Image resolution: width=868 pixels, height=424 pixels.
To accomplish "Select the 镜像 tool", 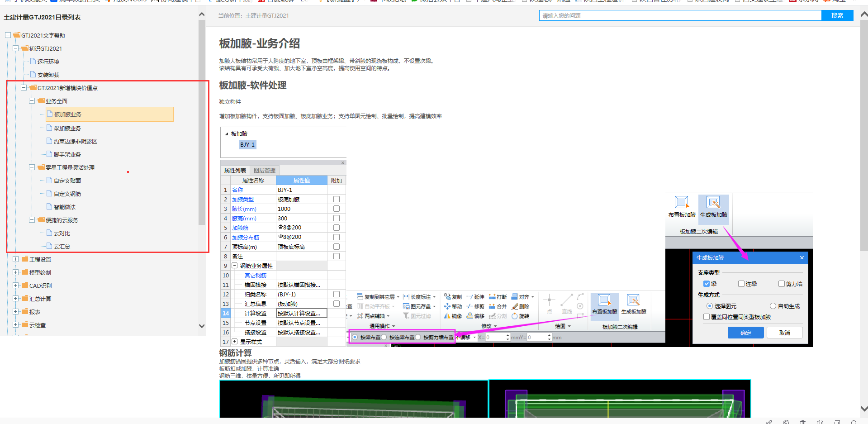I will coord(453,316).
